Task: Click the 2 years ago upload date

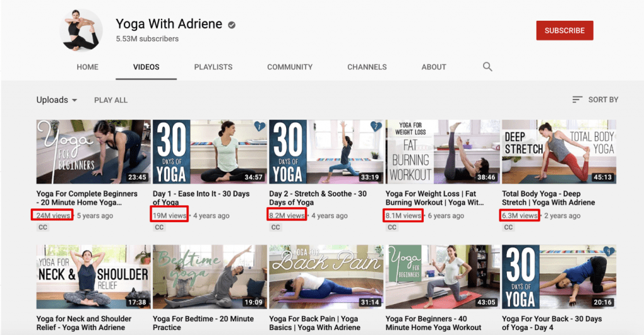Action: point(562,215)
